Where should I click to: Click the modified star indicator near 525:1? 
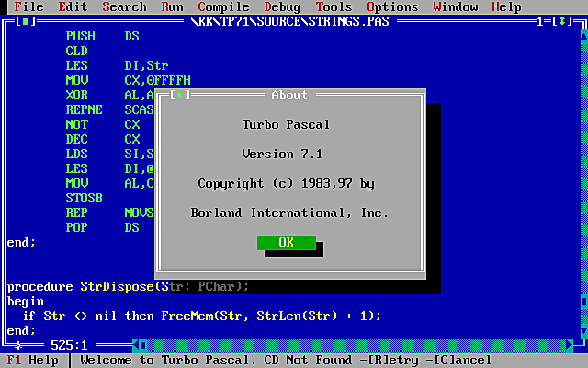pos(18,345)
